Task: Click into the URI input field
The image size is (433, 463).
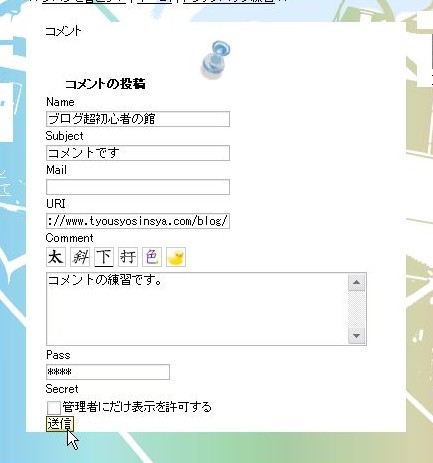Action: 138,221
